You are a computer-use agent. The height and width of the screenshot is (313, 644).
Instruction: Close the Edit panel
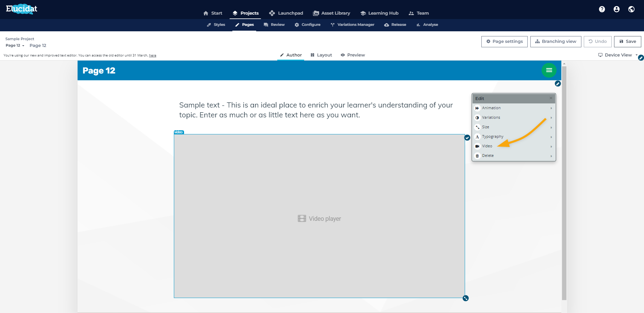coord(551,98)
